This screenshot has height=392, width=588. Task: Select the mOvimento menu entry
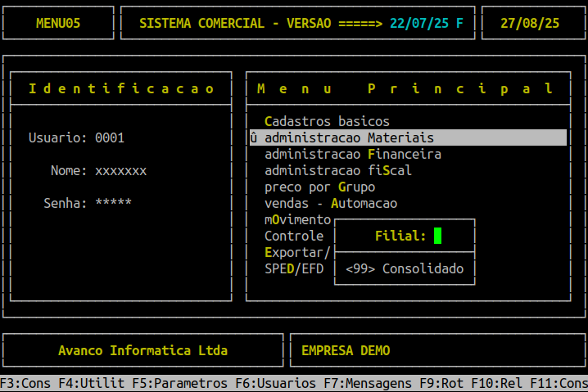pos(298,219)
